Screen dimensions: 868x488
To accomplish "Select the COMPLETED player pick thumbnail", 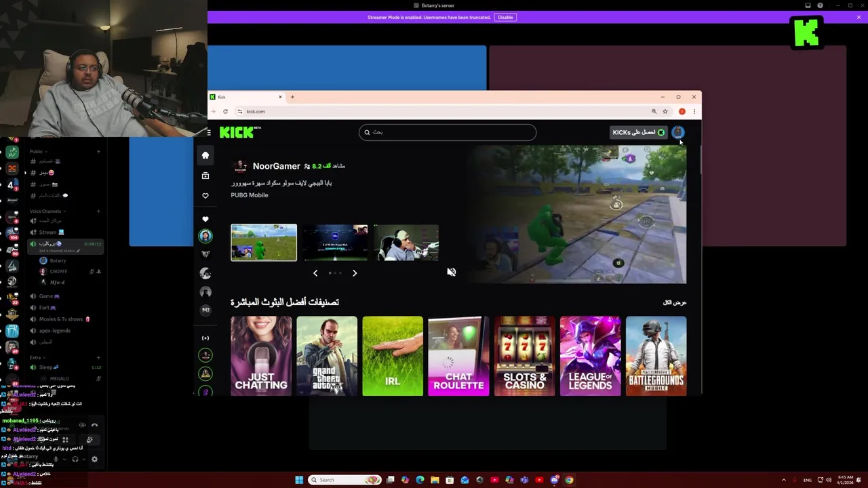I will click(335, 243).
